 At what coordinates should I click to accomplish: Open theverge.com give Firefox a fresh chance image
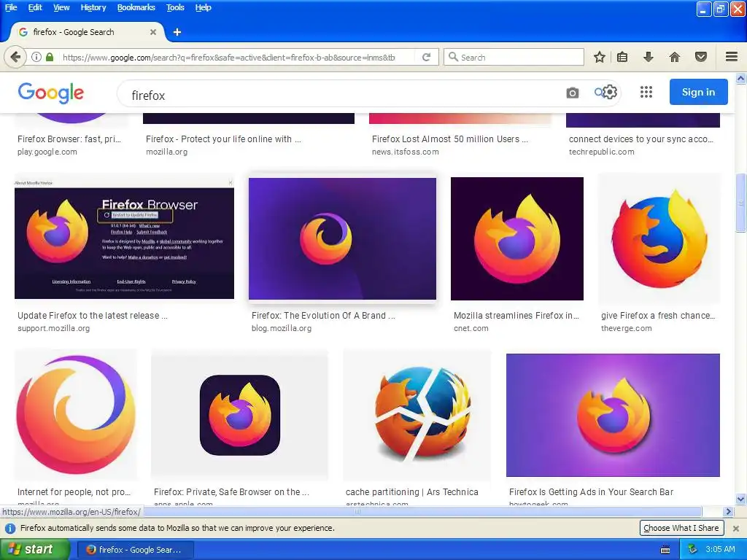click(x=659, y=238)
